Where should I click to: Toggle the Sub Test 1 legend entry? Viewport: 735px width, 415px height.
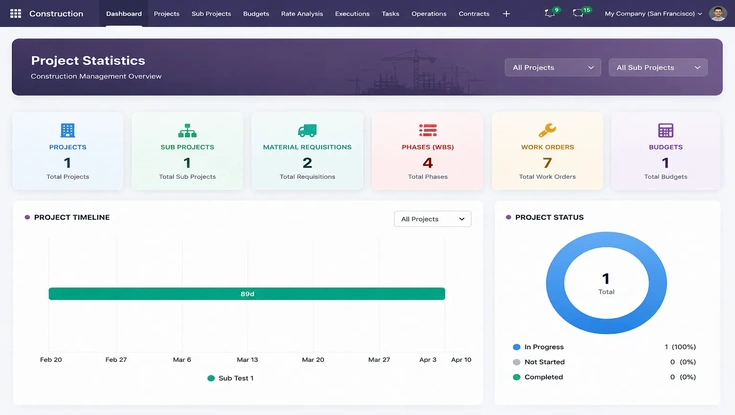pos(230,378)
